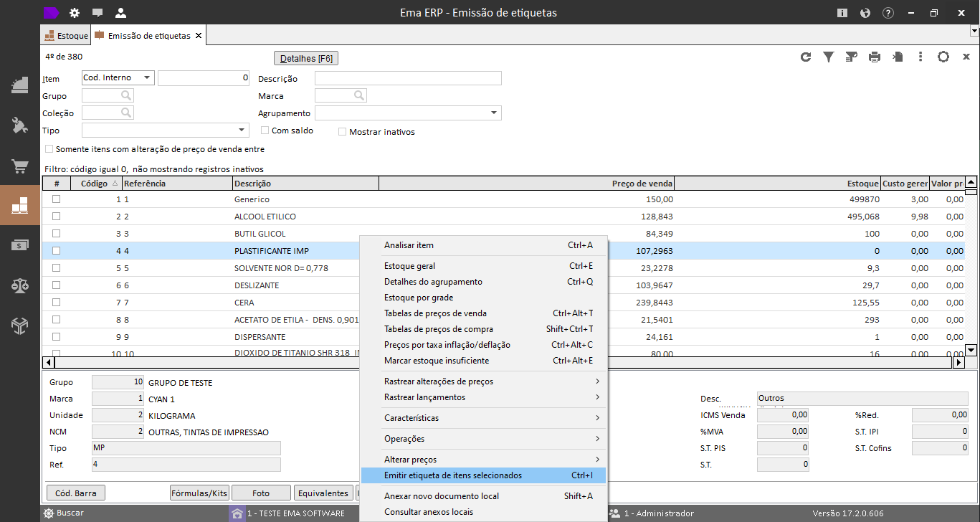Check the row checkbox for Generico

pos(56,199)
